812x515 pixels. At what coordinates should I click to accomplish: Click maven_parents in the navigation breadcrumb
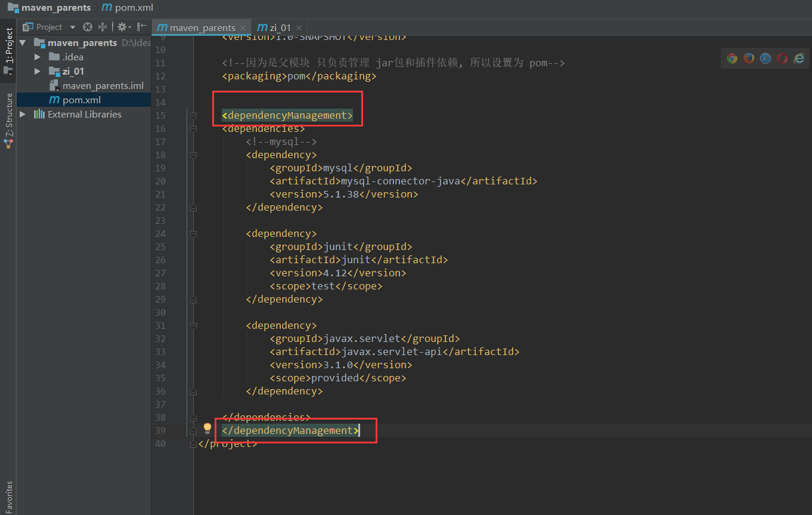(50, 8)
